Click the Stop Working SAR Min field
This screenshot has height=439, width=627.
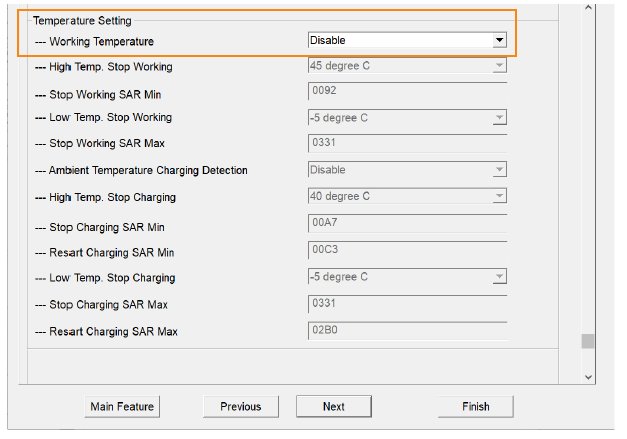point(406,93)
